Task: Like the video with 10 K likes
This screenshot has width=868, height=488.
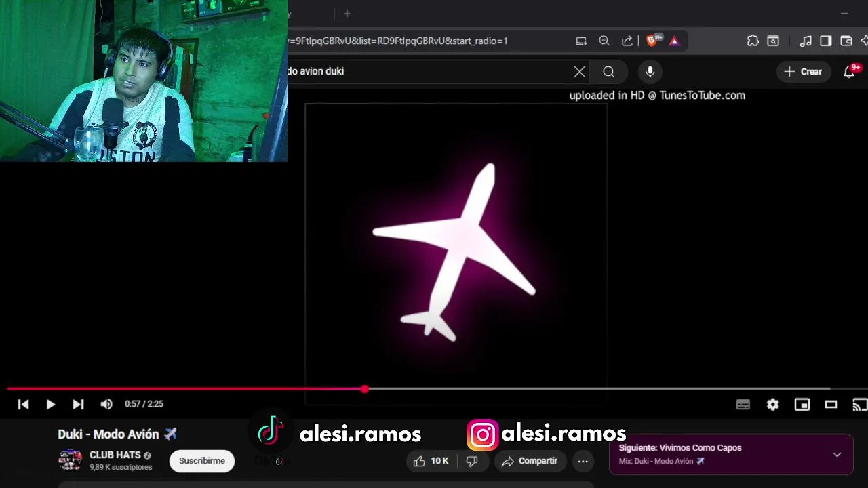Action: (432, 461)
